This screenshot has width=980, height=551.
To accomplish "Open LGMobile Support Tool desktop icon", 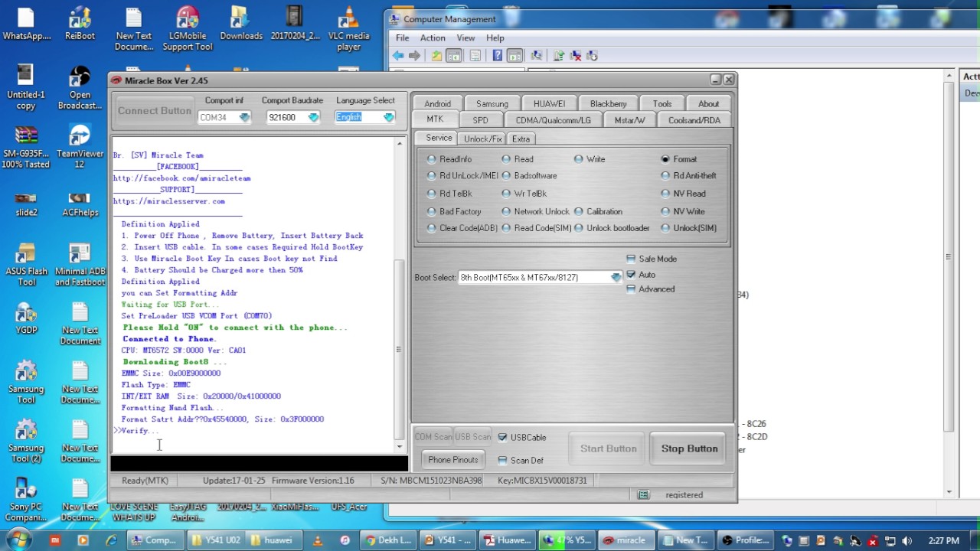I will pyautogui.click(x=188, y=29).
